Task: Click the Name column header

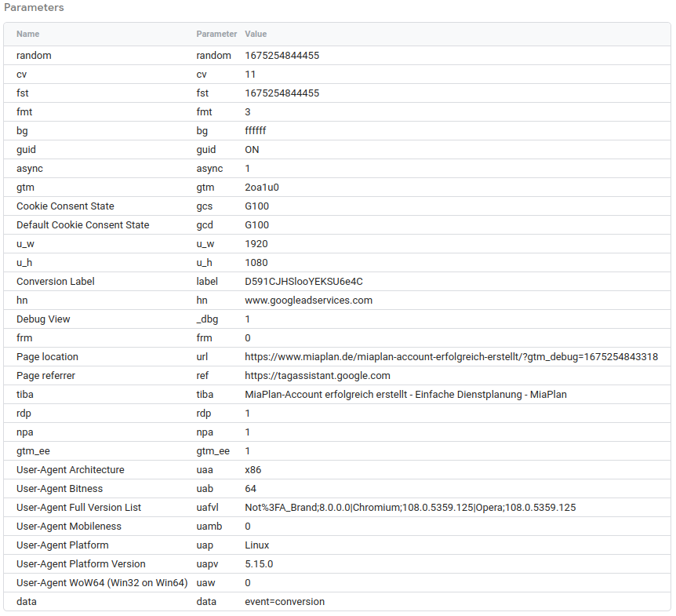Action: click(27, 34)
